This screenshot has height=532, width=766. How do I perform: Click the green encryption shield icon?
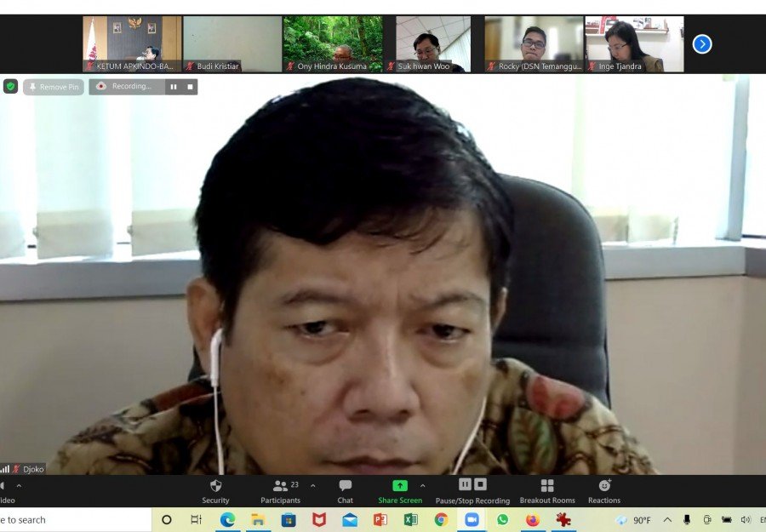point(11,87)
